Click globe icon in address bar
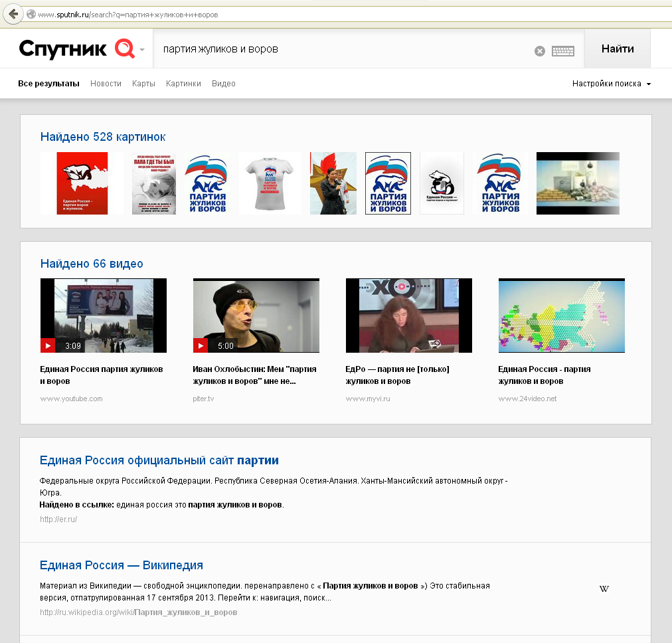This screenshot has width=672, height=643. pos(31,14)
